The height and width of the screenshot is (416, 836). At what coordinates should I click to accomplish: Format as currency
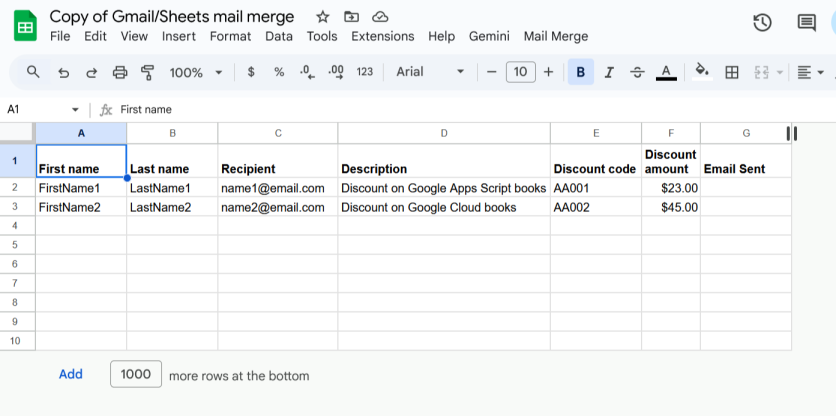(251, 72)
